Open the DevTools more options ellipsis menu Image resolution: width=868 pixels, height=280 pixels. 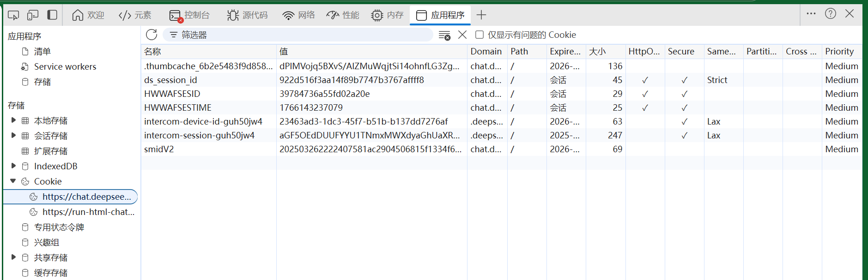811,13
